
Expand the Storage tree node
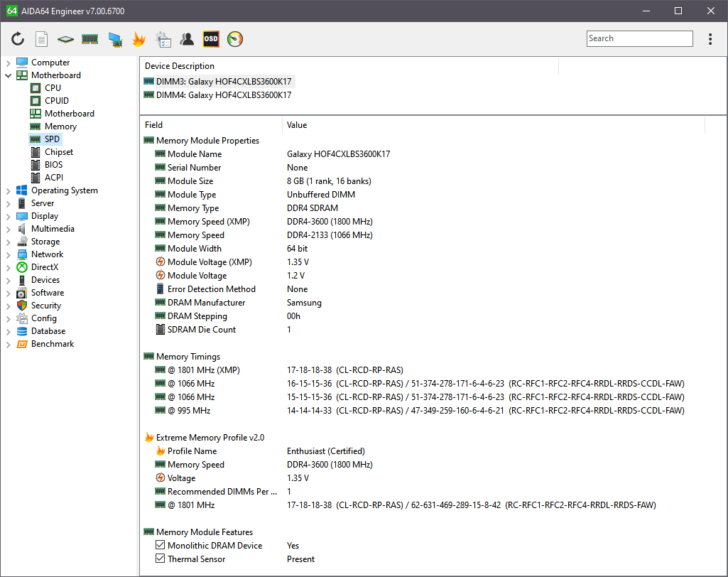pos(8,242)
